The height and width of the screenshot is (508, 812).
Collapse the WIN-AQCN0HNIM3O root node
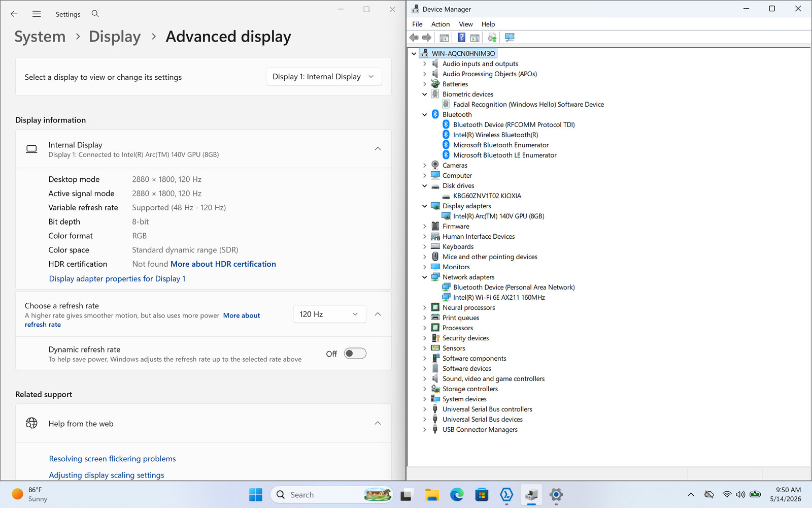414,53
